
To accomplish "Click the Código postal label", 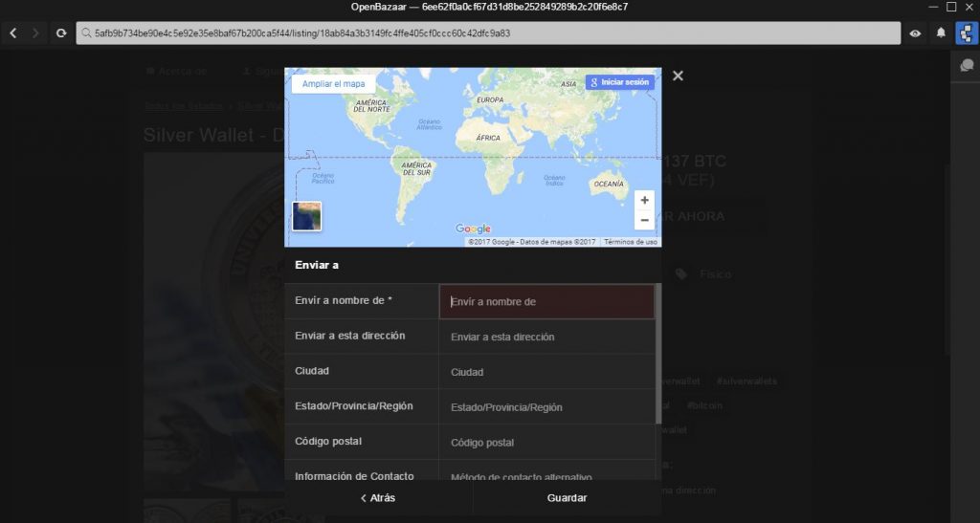I will coord(328,441).
